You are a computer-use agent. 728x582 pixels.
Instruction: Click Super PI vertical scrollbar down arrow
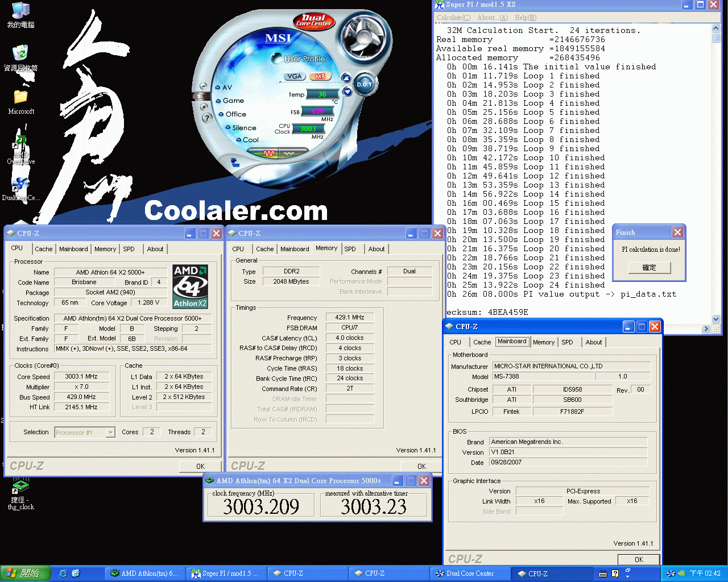716,319
